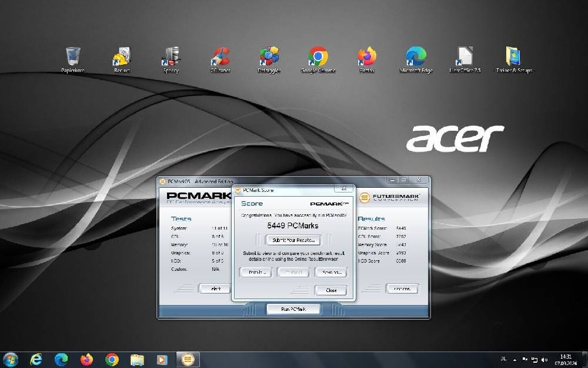Close the PCMark05 Advanced Edition window
The image size is (588, 368).
coord(419,180)
